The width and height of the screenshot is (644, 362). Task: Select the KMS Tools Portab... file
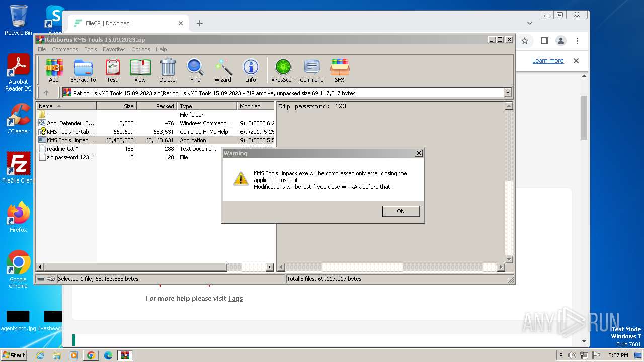(155, 132)
